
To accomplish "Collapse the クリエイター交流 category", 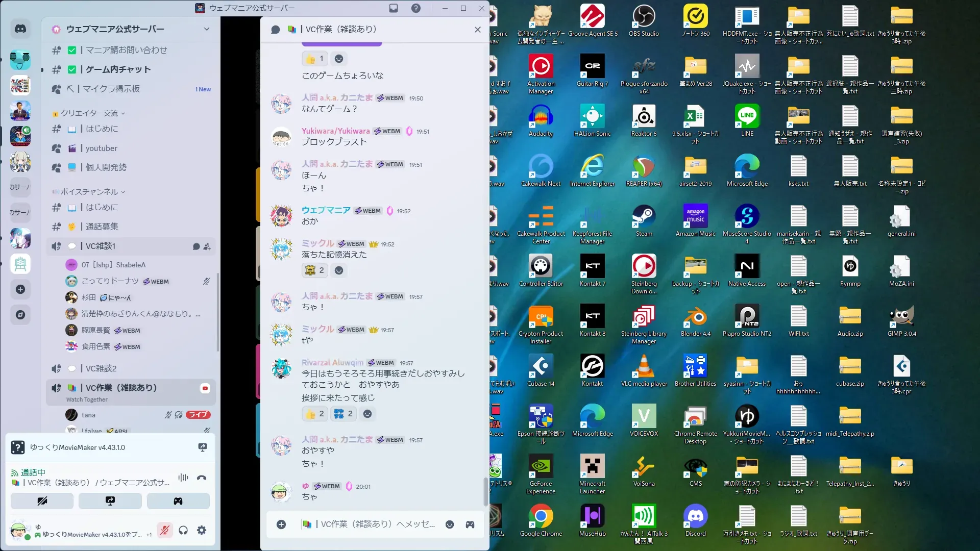I will [x=89, y=113].
